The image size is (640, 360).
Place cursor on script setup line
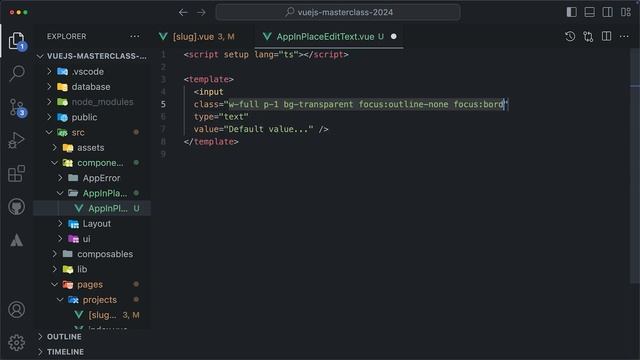(266, 54)
